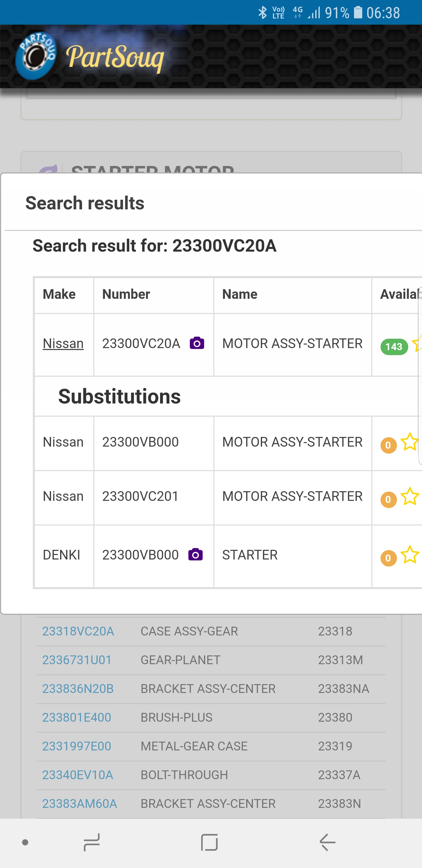View the photo for DENKI 23300VB000
This screenshot has width=422, height=868.
[195, 554]
